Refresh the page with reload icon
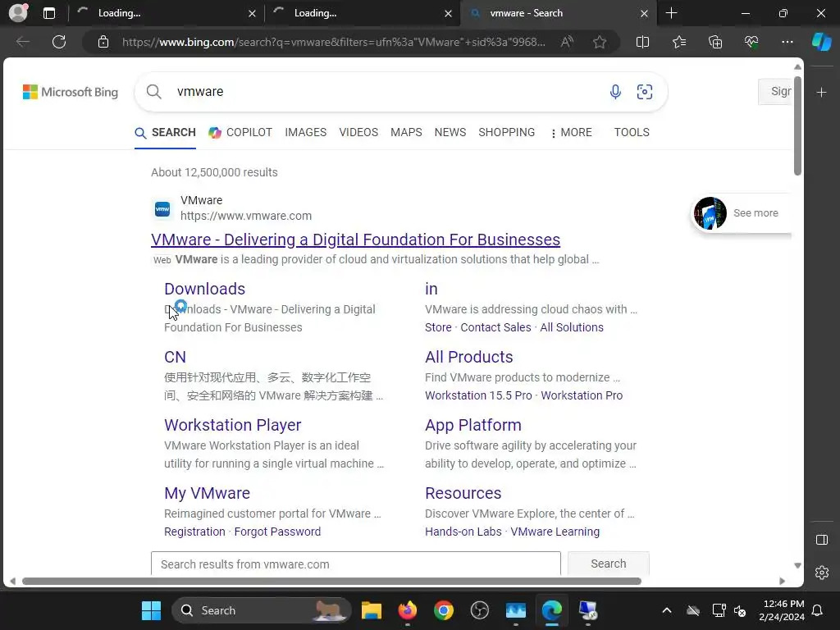Viewport: 840px width, 630px height. 59,42
